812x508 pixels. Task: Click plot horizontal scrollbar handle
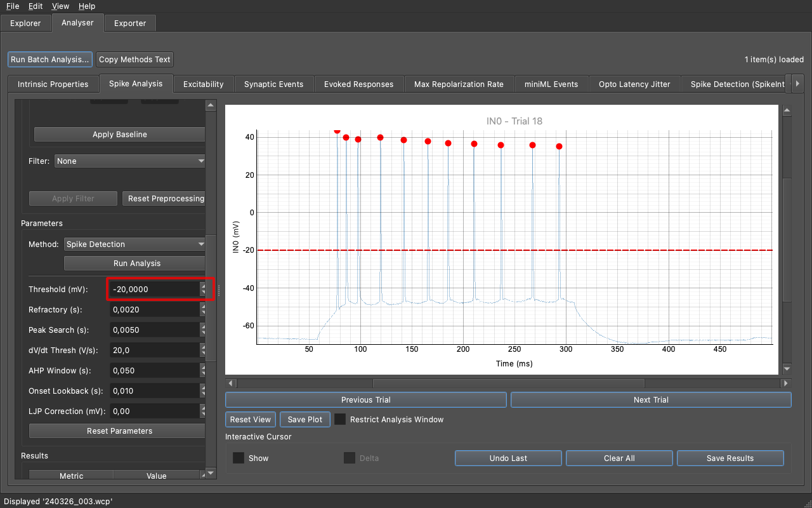coord(509,384)
